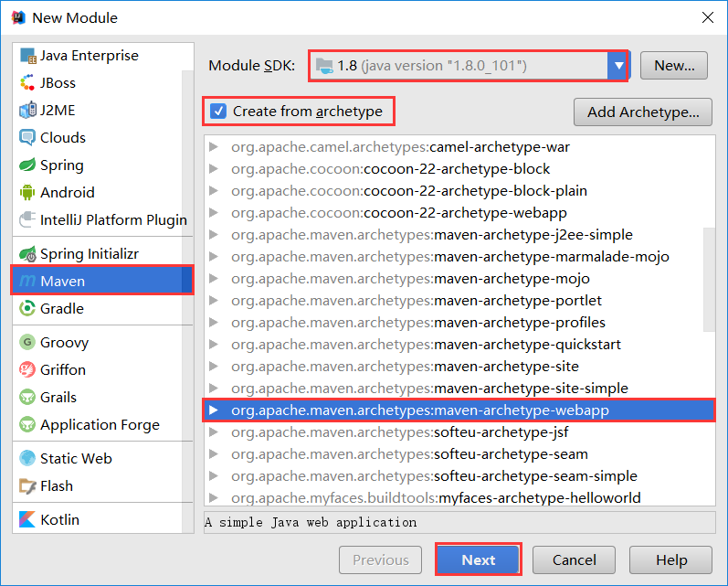
Task: Click the IntelliJ logo in title bar
Action: pyautogui.click(x=18, y=17)
